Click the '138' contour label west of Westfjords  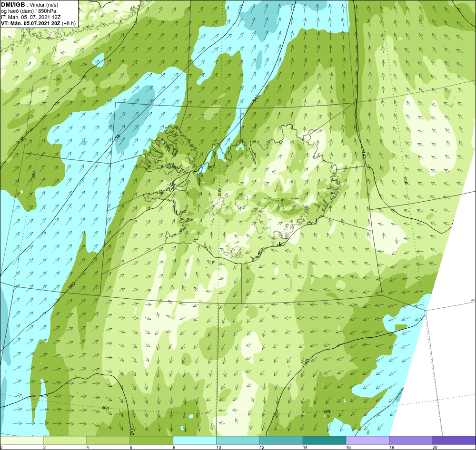point(117,137)
